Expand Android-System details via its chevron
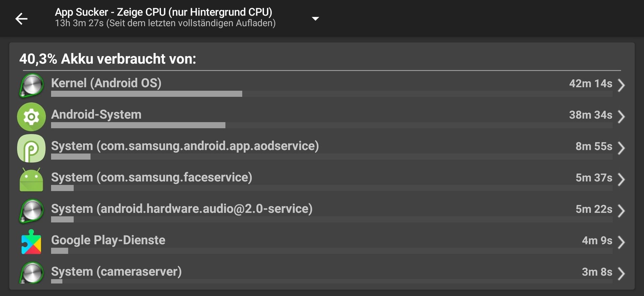Screen dimensions: 644x296 tap(621, 117)
